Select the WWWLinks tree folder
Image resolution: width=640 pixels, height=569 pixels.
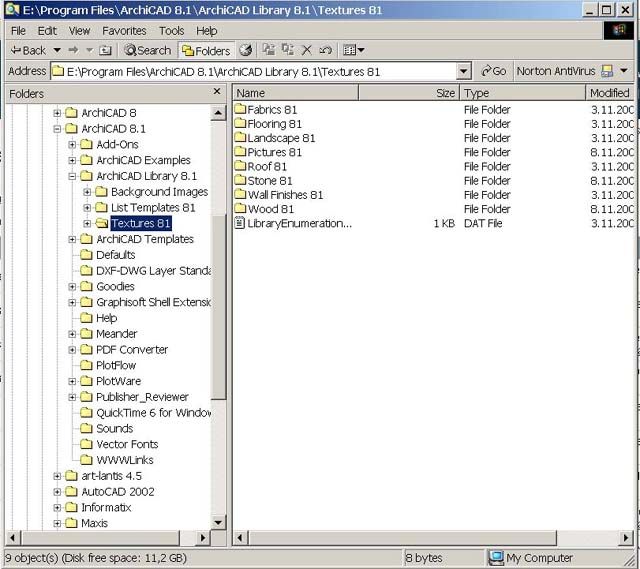tap(124, 460)
